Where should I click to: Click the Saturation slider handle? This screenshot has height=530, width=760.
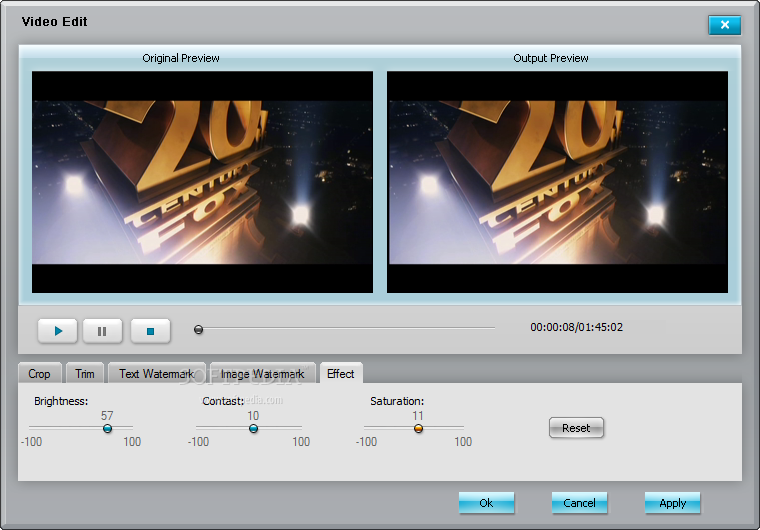418,429
